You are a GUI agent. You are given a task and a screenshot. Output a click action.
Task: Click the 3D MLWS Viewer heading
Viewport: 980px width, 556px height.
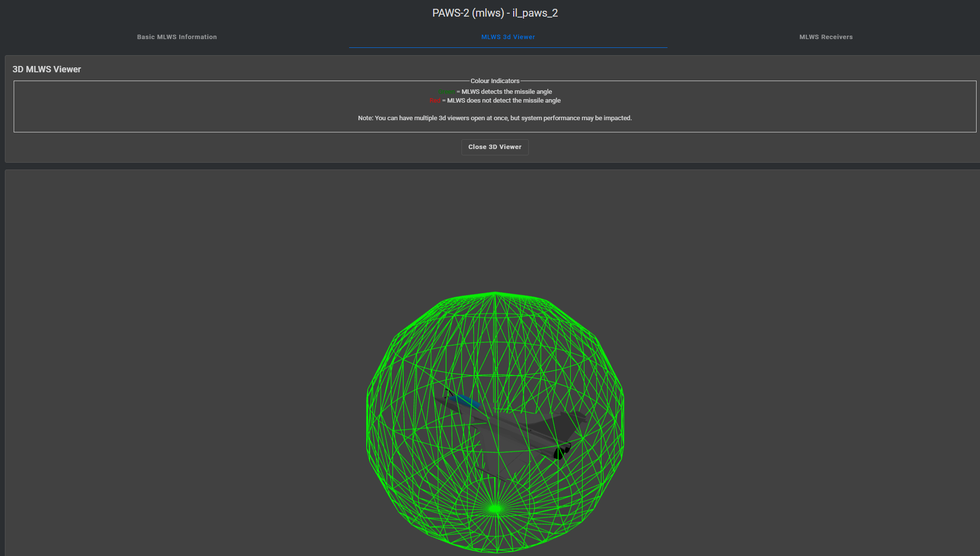pyautogui.click(x=47, y=69)
